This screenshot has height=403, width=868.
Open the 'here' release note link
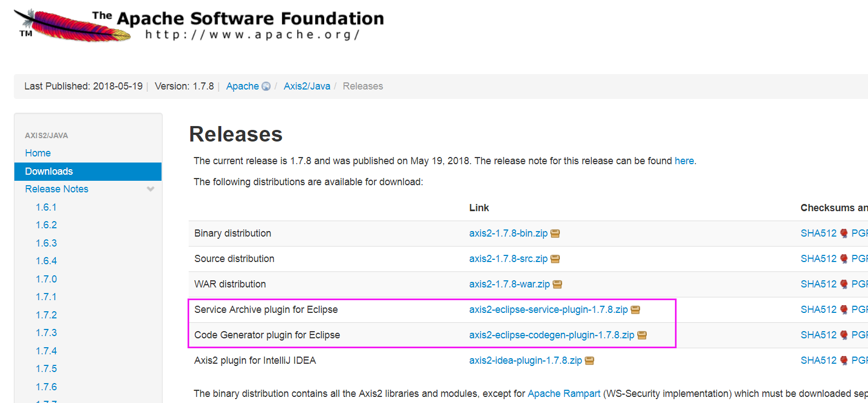[x=684, y=161]
